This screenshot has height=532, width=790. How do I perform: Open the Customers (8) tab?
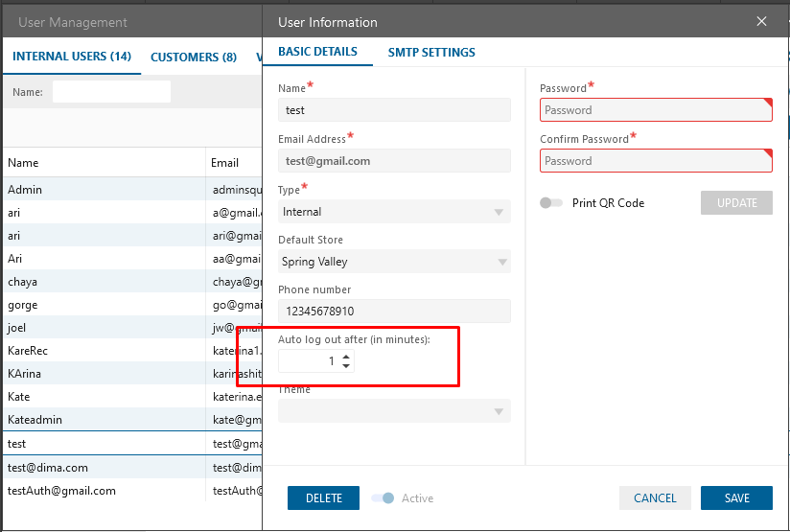pyautogui.click(x=194, y=57)
